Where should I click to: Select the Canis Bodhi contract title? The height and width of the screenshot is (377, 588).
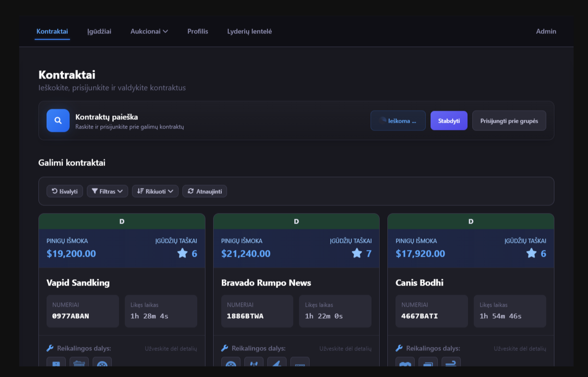click(x=420, y=283)
